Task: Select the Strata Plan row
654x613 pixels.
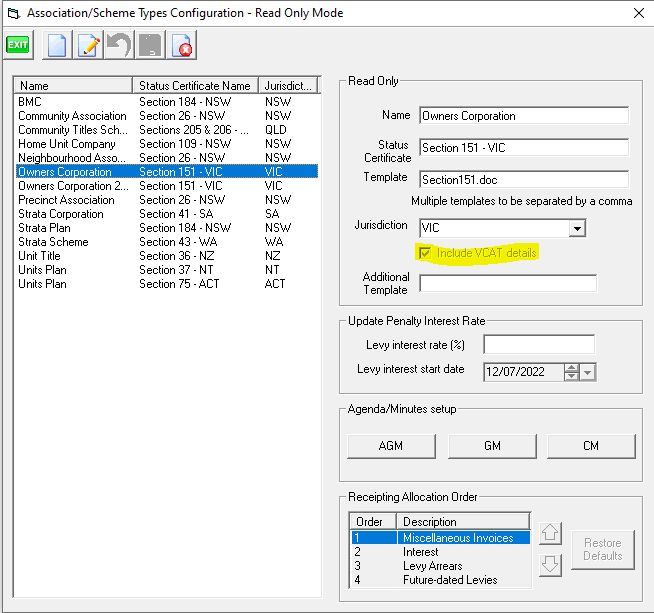Action: coord(167,228)
